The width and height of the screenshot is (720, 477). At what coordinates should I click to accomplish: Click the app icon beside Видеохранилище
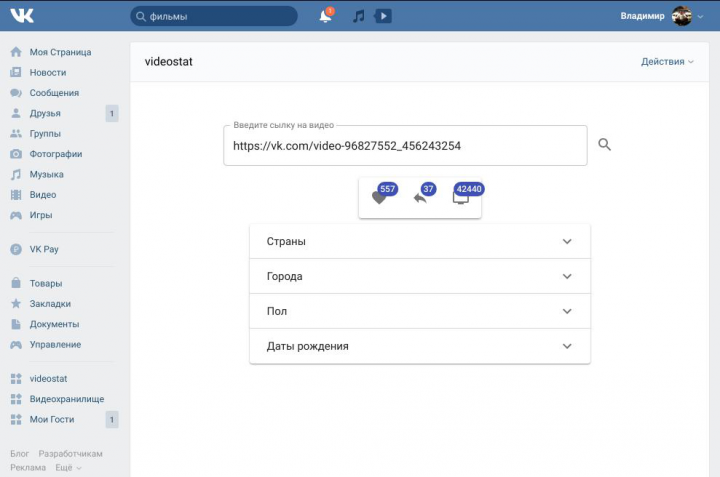point(16,399)
